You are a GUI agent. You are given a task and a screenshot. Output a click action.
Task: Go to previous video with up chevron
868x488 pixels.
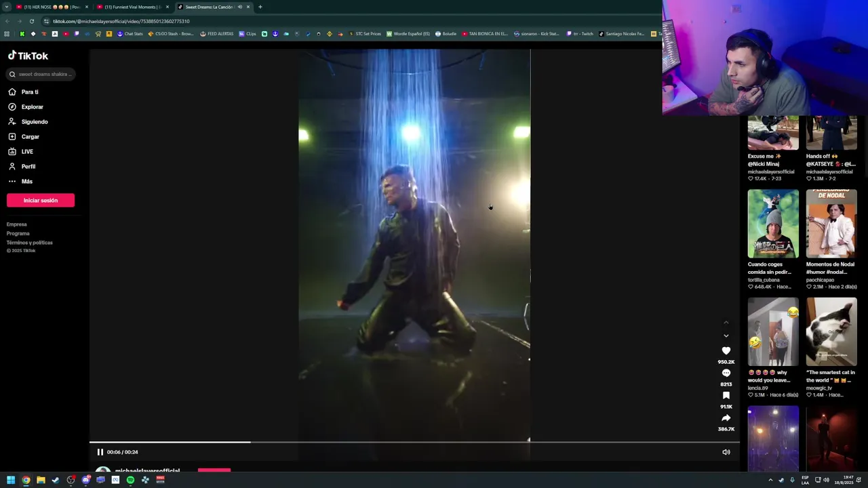[x=726, y=323]
